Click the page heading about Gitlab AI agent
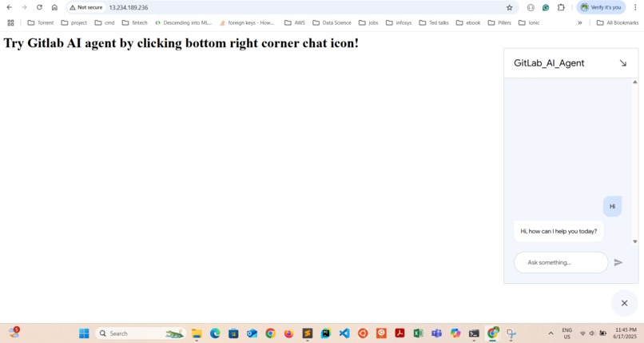Screen dimensions: 644x343 pos(181,42)
